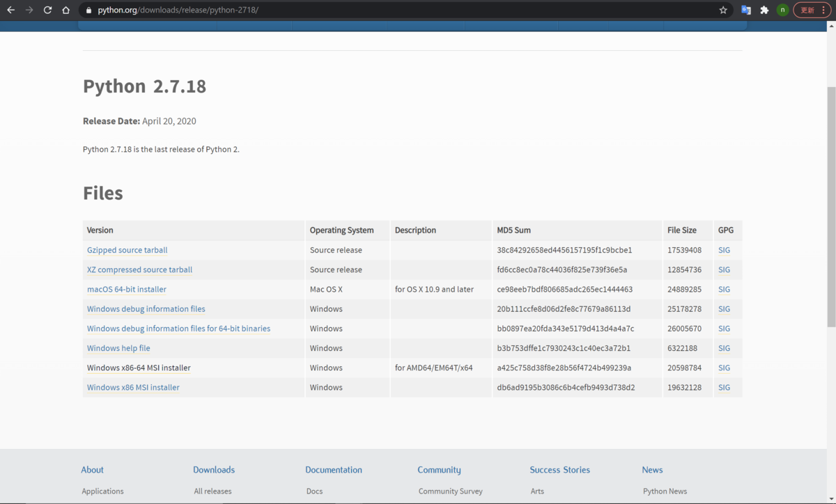This screenshot has width=836, height=504.
Task: Click the Python 2.7.18 page heading
Action: click(144, 86)
